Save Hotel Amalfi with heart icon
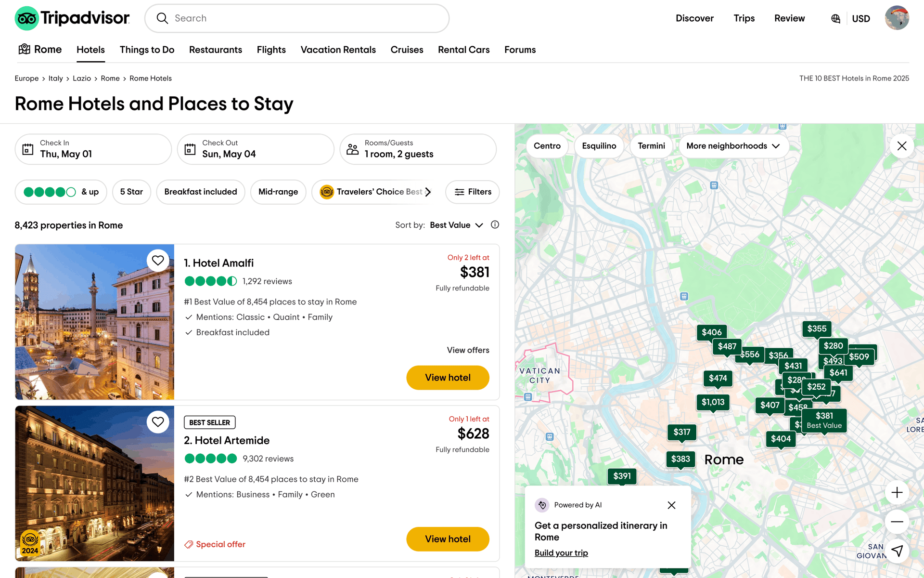The image size is (924, 578). click(158, 261)
